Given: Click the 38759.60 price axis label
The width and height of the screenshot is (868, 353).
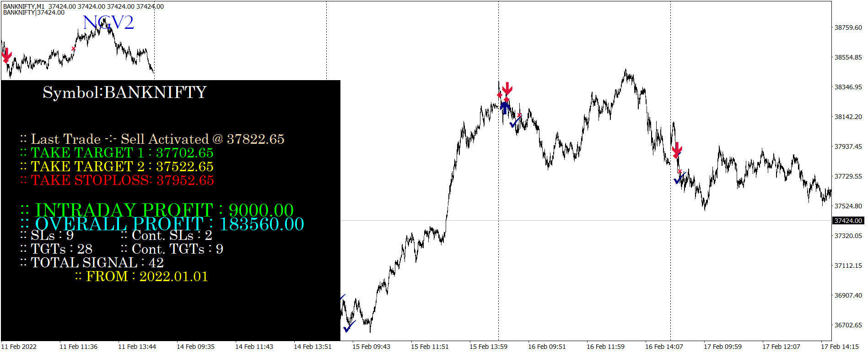Looking at the screenshot, I should (848, 27).
